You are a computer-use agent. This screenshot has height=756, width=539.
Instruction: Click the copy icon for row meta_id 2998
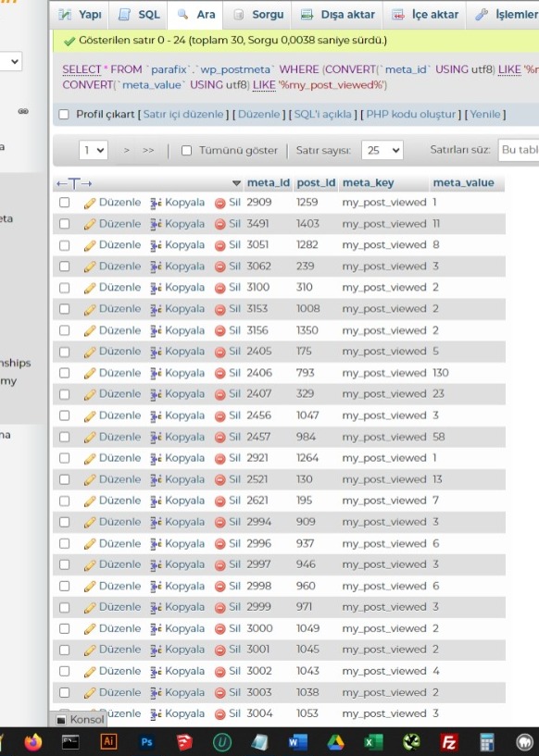point(156,587)
